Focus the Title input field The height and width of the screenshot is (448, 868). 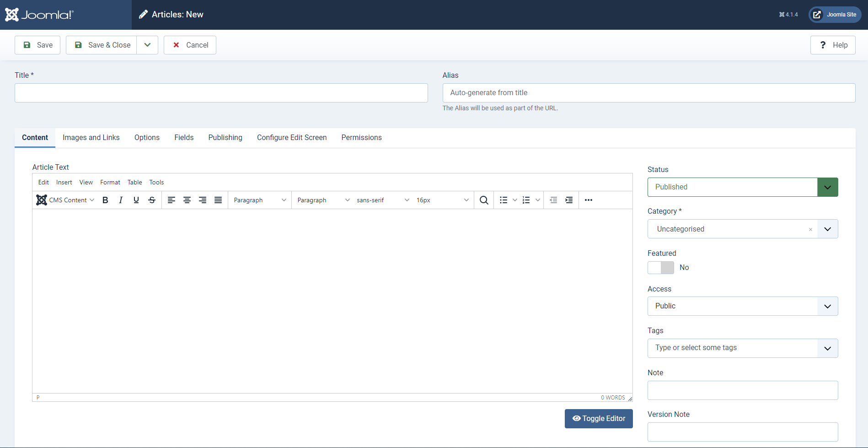[221, 93]
